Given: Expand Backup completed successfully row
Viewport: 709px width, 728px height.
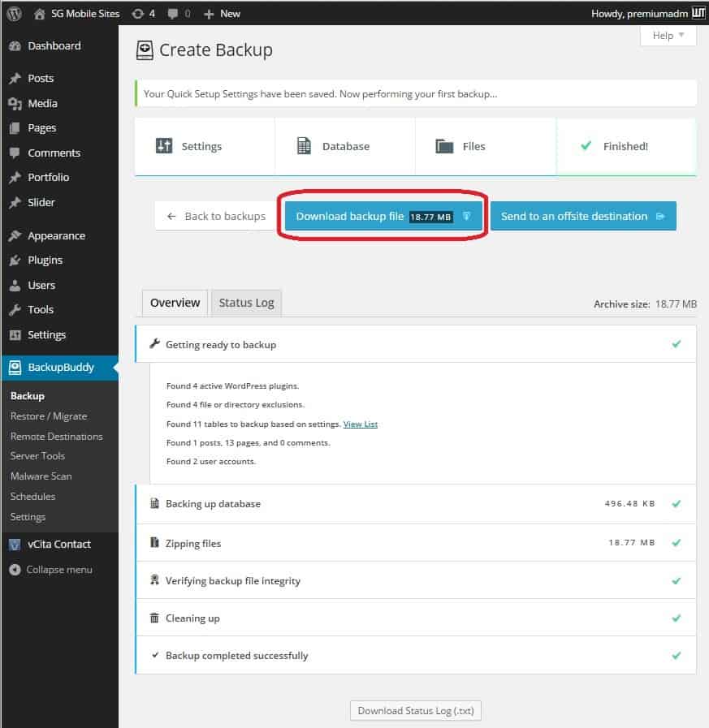Looking at the screenshot, I should pyautogui.click(x=416, y=656).
